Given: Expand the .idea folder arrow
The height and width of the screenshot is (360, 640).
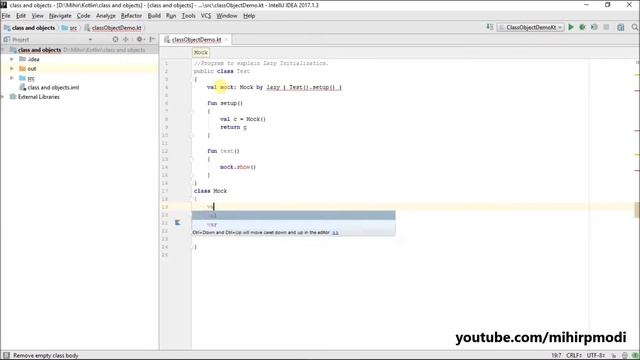Looking at the screenshot, I should click(12, 59).
